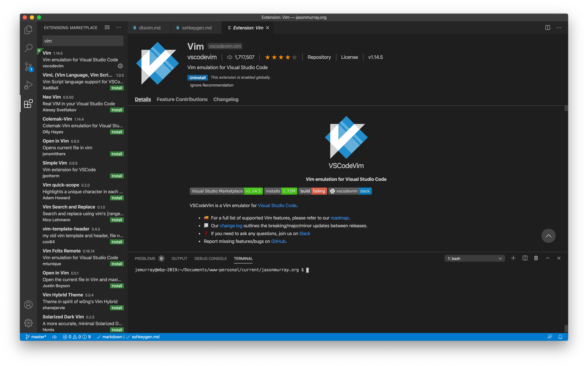Click the Settings gear icon in sidebar

(28, 322)
